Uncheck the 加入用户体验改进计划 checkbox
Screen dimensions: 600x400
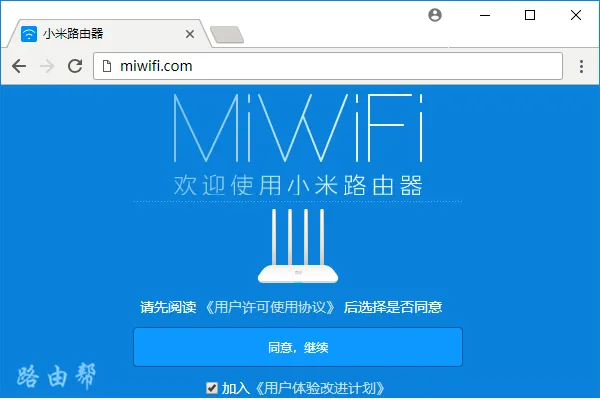coord(212,388)
